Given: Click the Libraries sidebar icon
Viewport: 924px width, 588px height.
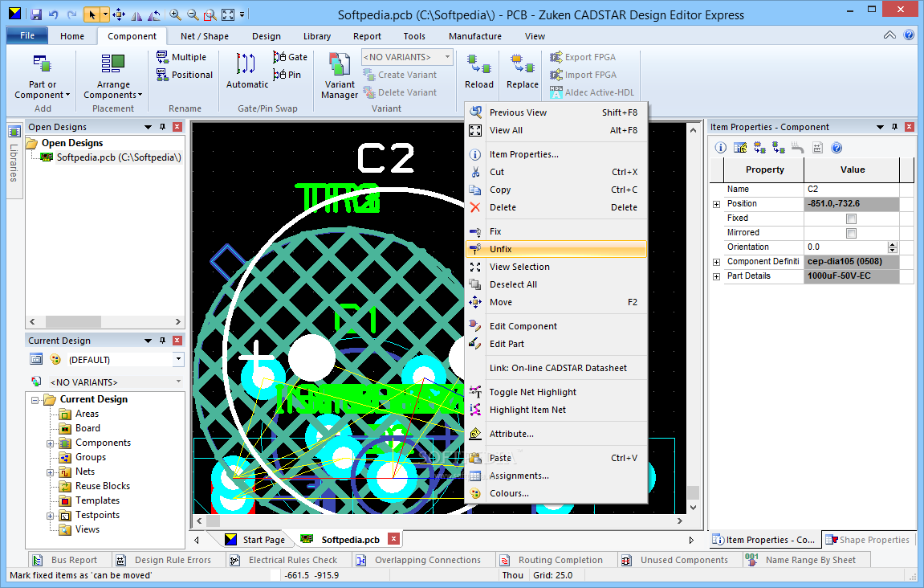Looking at the screenshot, I should click(x=14, y=132).
